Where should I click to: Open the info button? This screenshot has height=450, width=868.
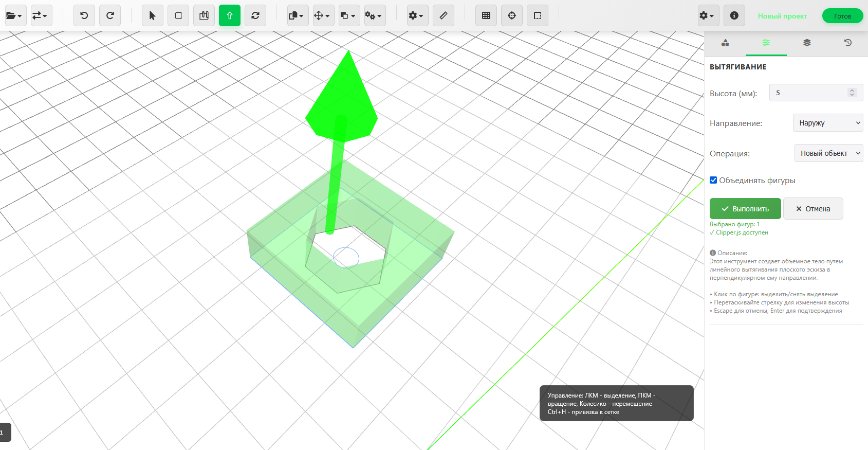(x=734, y=15)
